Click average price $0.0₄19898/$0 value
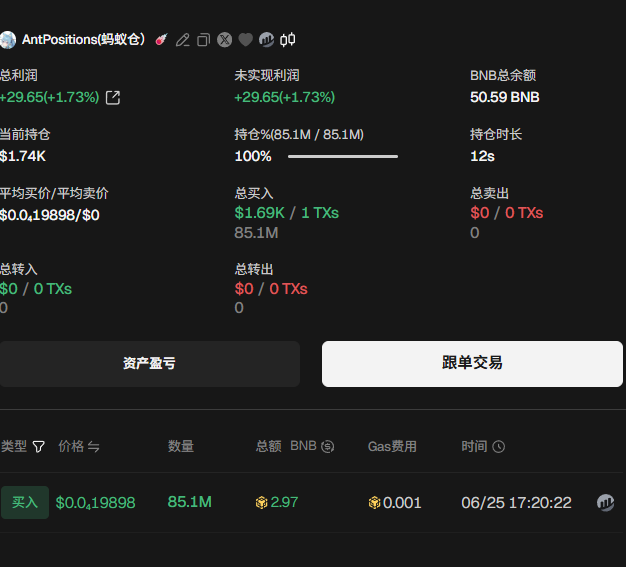This screenshot has width=626, height=567. (50, 216)
